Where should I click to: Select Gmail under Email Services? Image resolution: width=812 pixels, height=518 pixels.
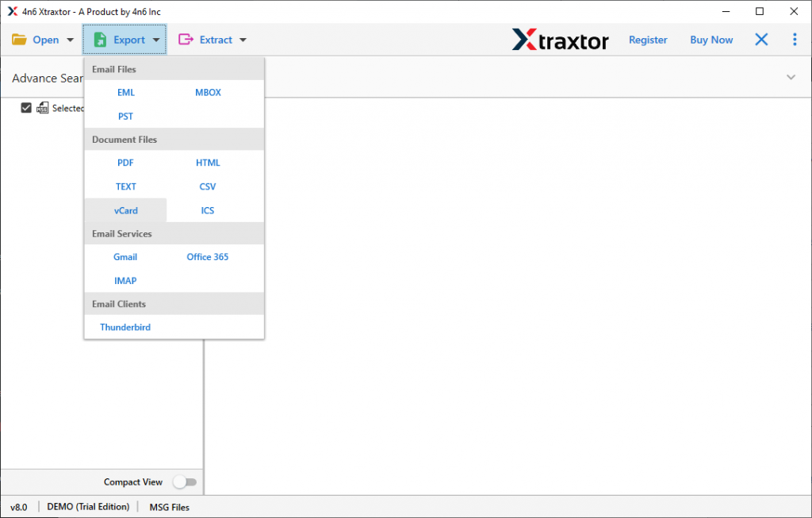tap(125, 256)
